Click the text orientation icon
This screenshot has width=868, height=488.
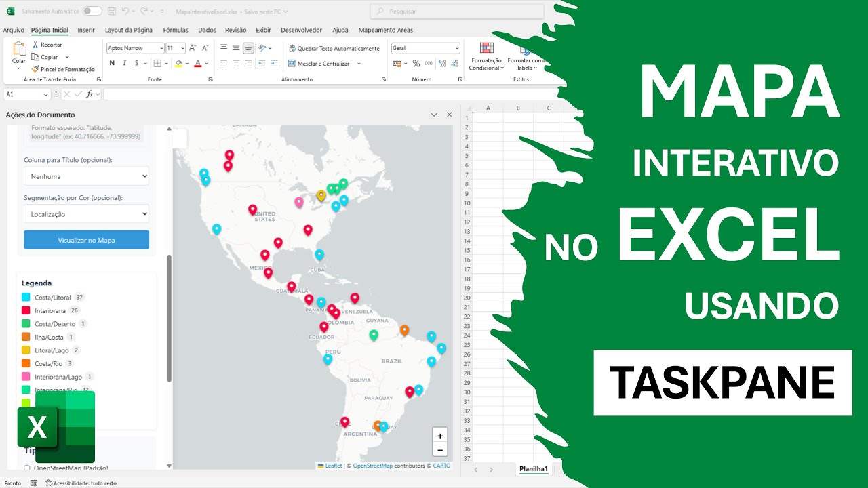[x=262, y=48]
